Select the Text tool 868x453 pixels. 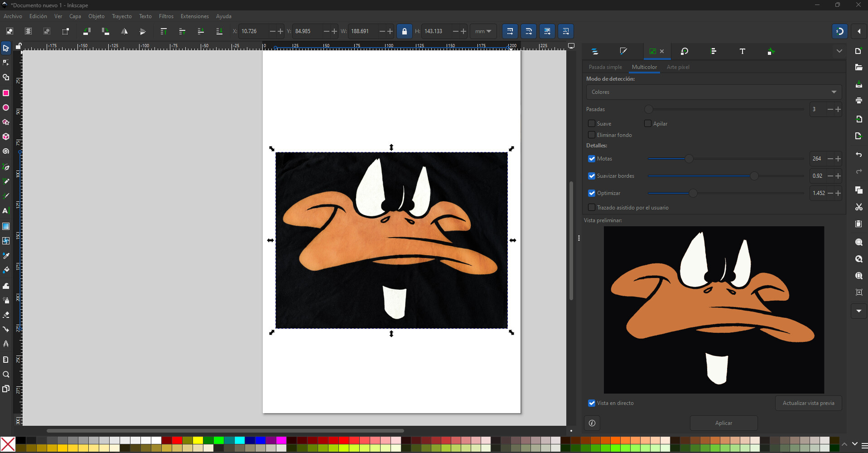point(6,211)
